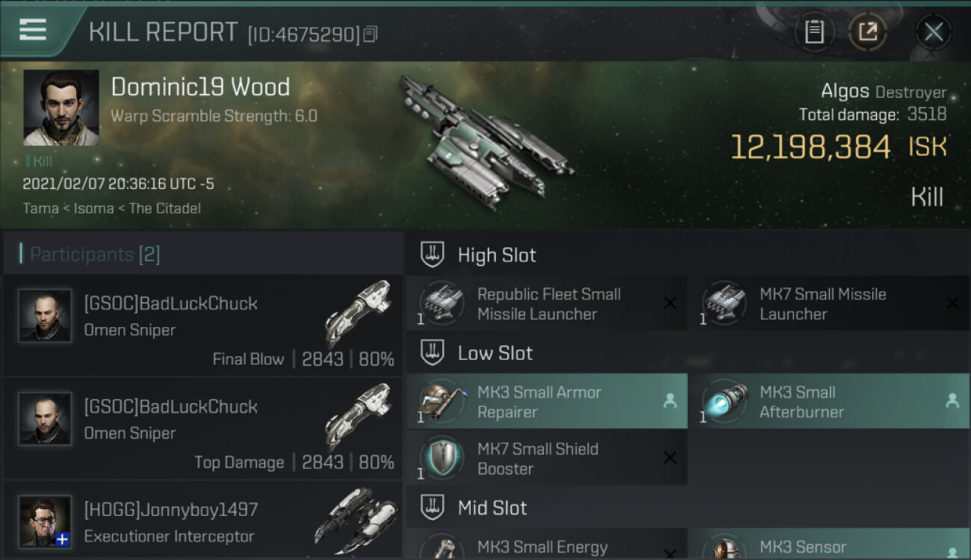Click the Tama < Isoma < The Citadel location
The width and height of the screenshot is (971, 560).
(112, 208)
